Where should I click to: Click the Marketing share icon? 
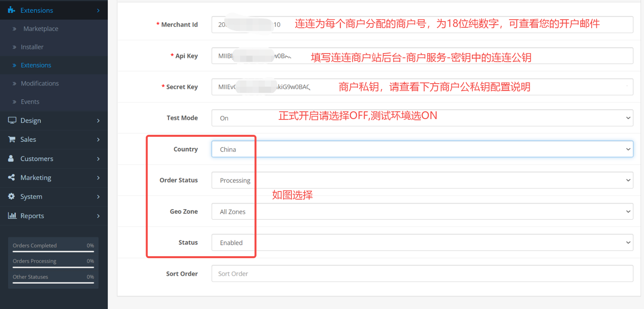click(x=12, y=177)
